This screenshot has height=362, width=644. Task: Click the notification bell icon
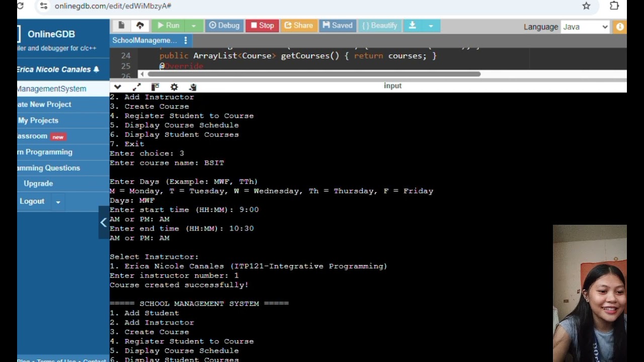coord(97,69)
